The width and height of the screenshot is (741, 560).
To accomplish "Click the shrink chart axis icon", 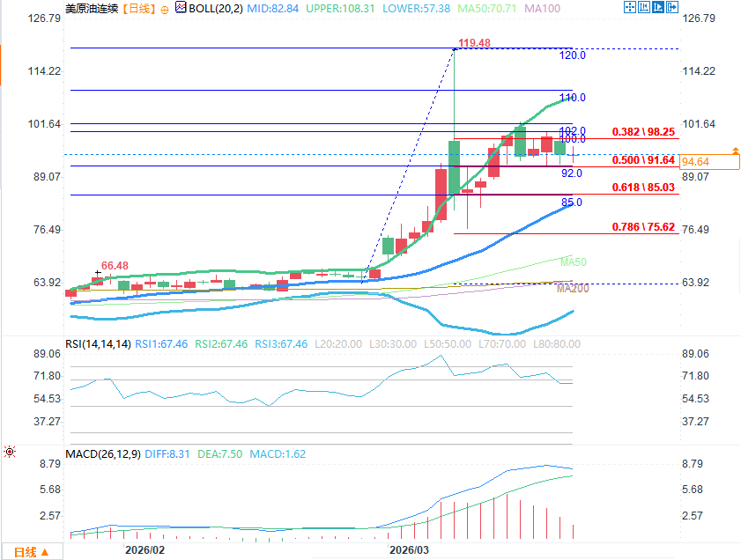I will coord(644,7).
